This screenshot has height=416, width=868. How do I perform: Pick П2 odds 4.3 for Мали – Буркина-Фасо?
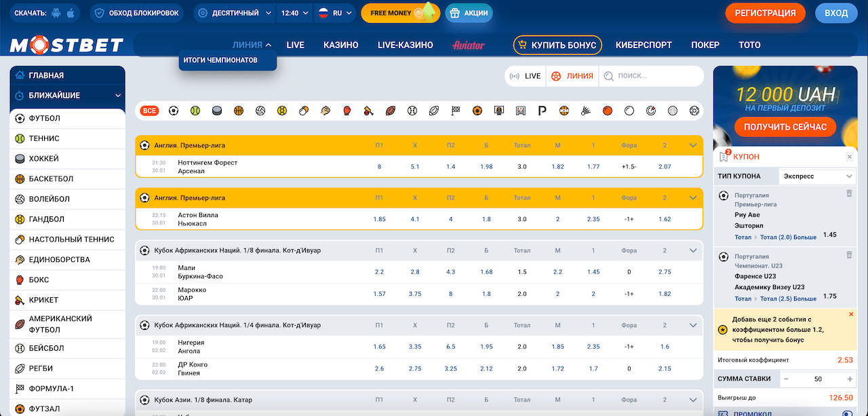click(x=451, y=271)
